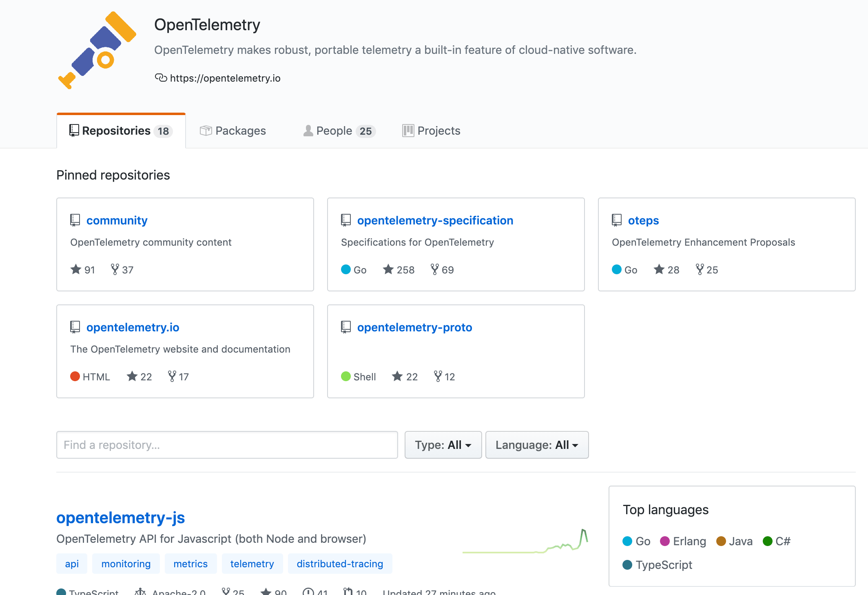Click the fork icon showing 12 forks

click(x=438, y=376)
